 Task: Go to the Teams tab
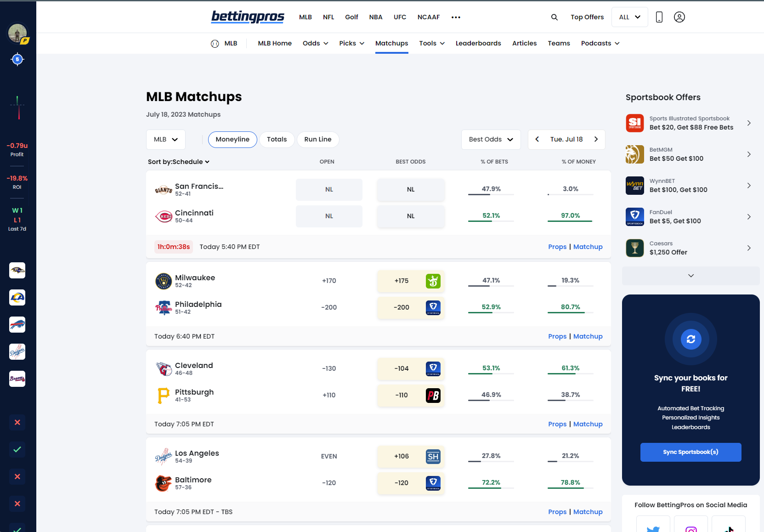pos(559,43)
